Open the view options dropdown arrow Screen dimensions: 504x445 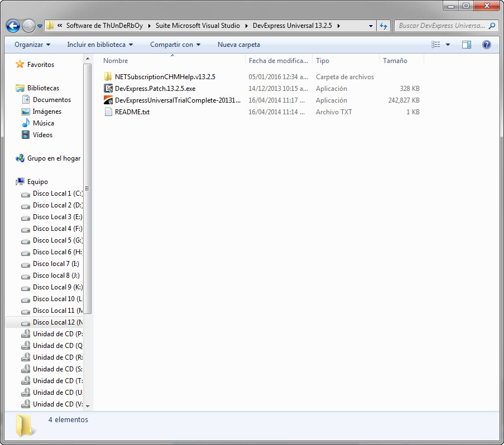[x=448, y=45]
